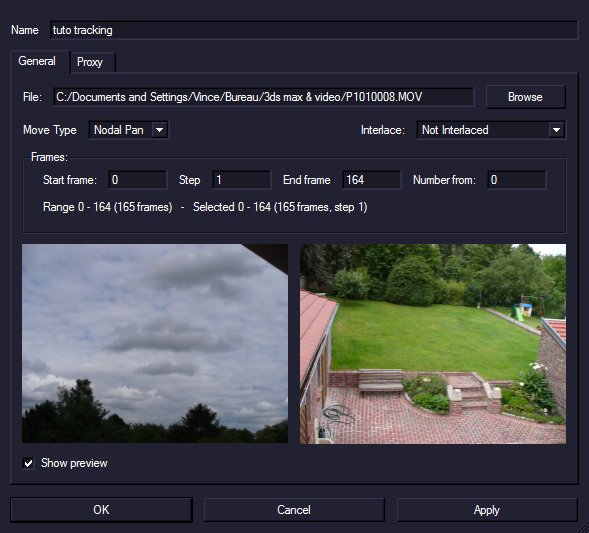Open the Interlace dropdown arrow
The height and width of the screenshot is (533, 589).
[x=556, y=130]
